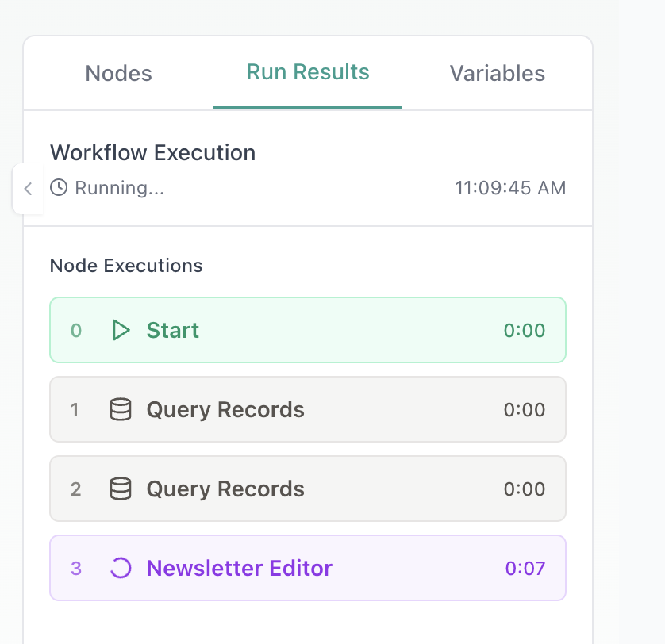This screenshot has height=644, width=665.
Task: Open the running Newsletter Editor node label
Action: point(239,568)
